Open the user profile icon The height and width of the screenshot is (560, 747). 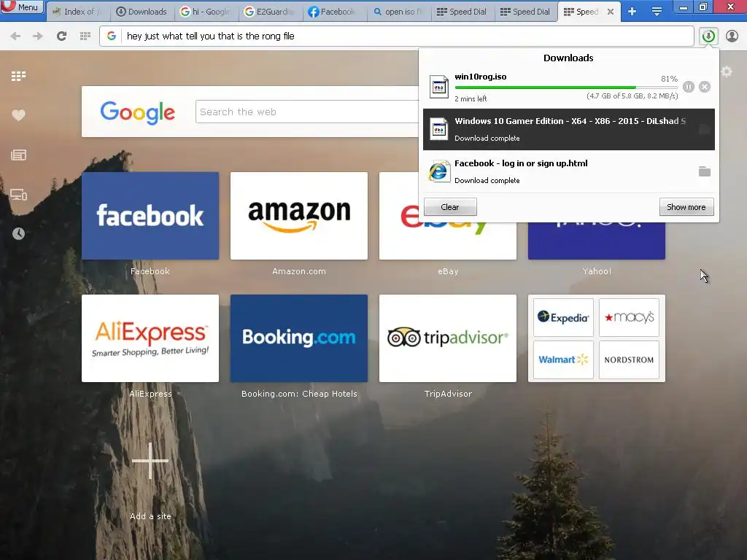tap(732, 36)
